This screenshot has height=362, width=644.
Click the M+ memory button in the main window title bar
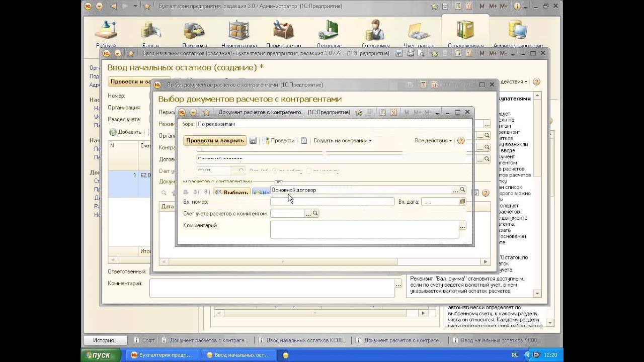[x=493, y=7]
